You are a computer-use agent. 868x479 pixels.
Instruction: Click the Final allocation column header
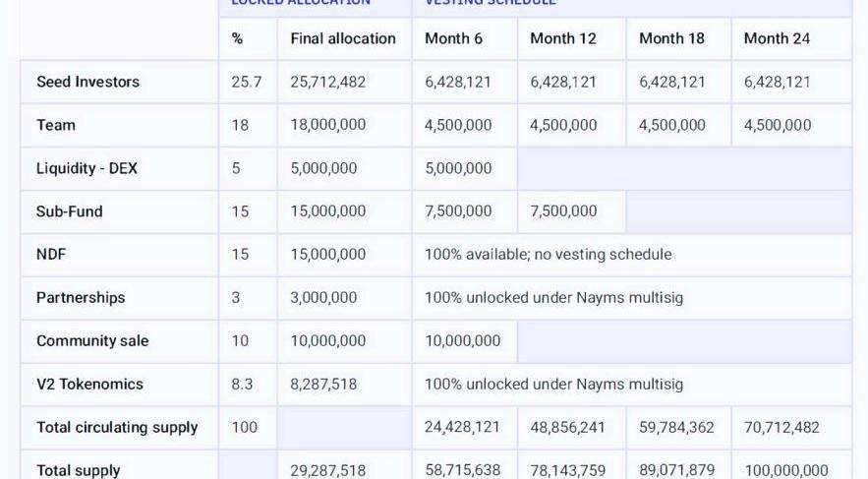343,38
